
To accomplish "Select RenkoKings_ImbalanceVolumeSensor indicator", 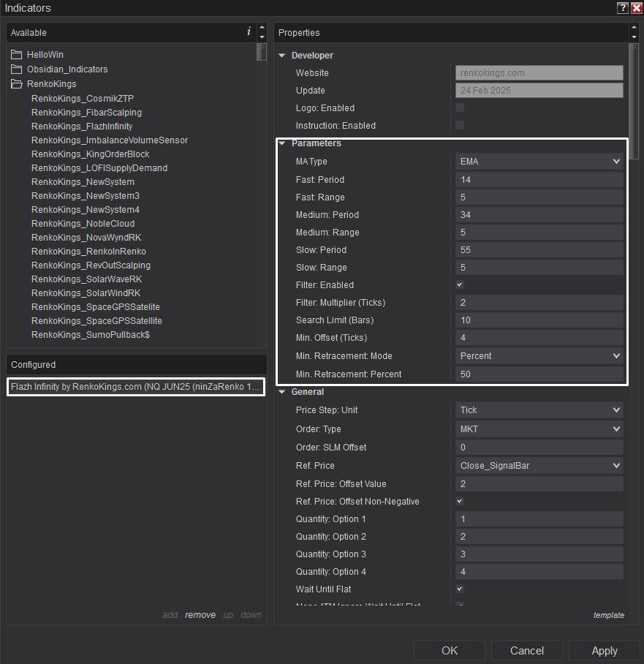I will (110, 140).
